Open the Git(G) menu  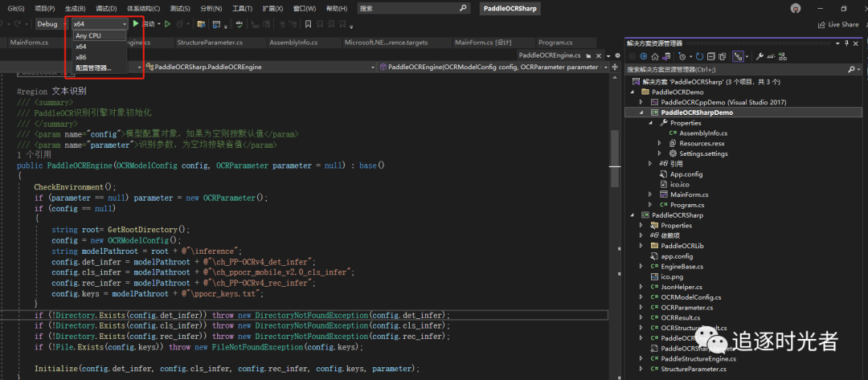click(x=16, y=9)
